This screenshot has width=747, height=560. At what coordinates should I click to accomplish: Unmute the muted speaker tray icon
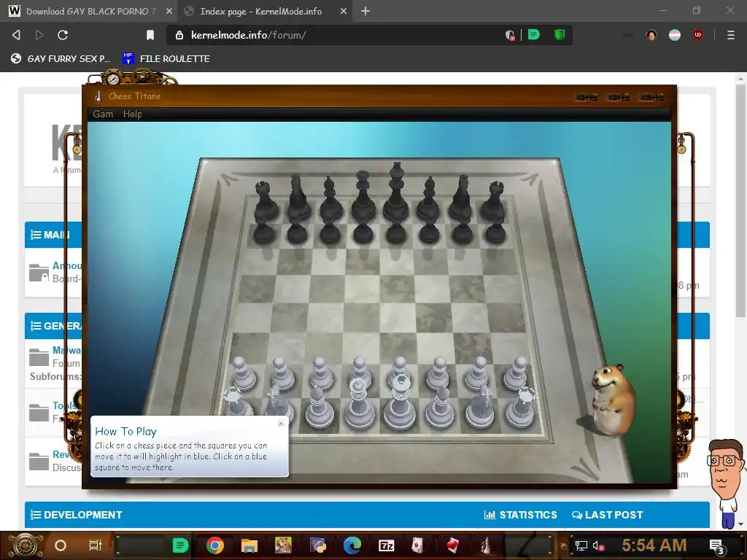pos(598,545)
